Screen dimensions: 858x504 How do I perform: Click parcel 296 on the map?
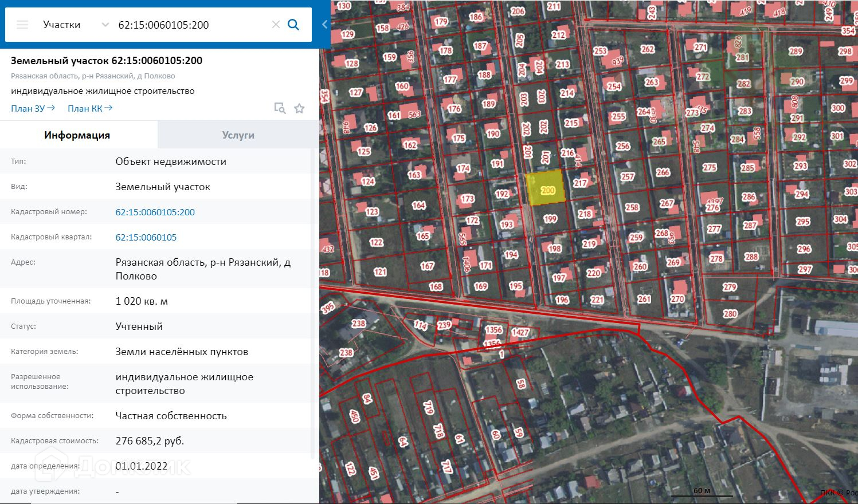click(x=804, y=249)
